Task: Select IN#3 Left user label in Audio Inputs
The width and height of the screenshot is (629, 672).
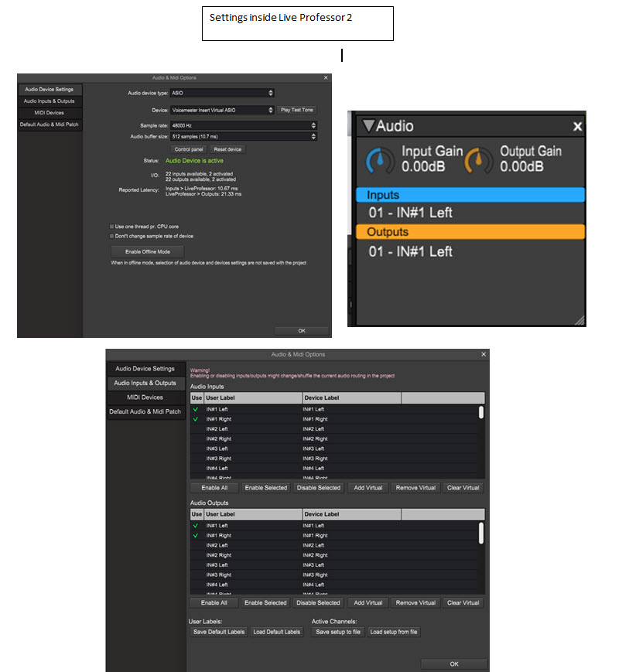Action: click(217, 449)
